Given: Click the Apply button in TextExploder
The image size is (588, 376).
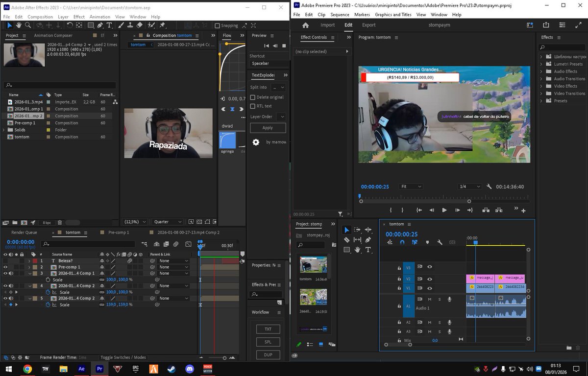Looking at the screenshot, I should pos(268,128).
